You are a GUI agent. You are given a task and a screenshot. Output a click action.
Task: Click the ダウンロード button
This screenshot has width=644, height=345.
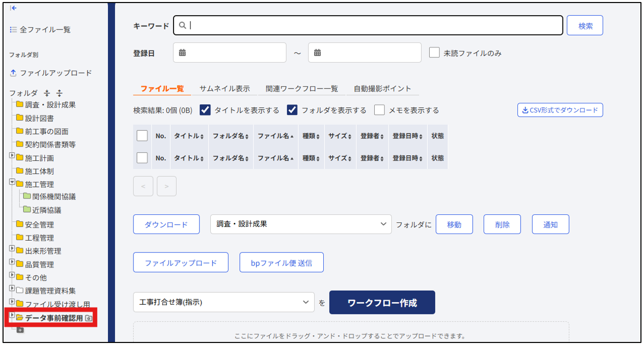tap(166, 224)
